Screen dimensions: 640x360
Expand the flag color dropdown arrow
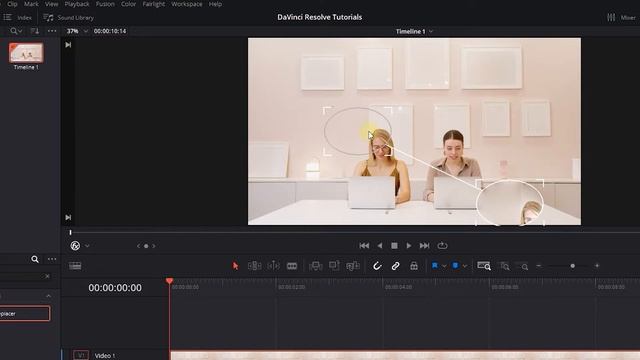[x=444, y=267]
